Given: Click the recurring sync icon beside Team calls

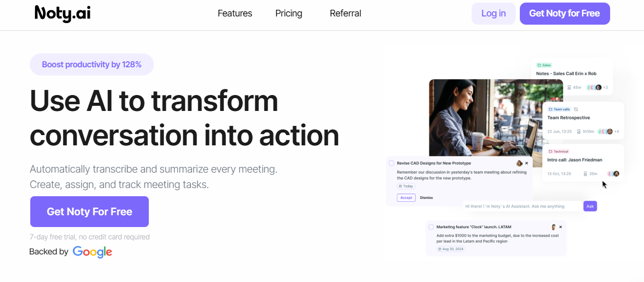Looking at the screenshot, I should tap(576, 109).
